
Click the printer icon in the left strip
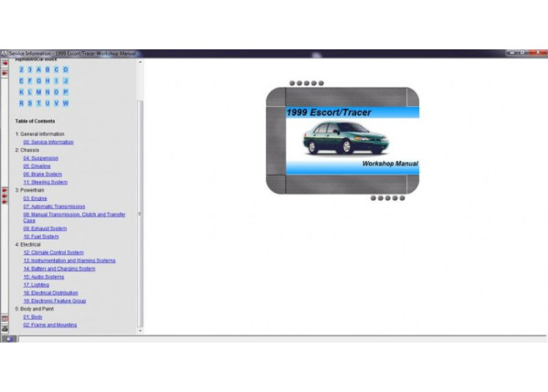(x=5, y=327)
